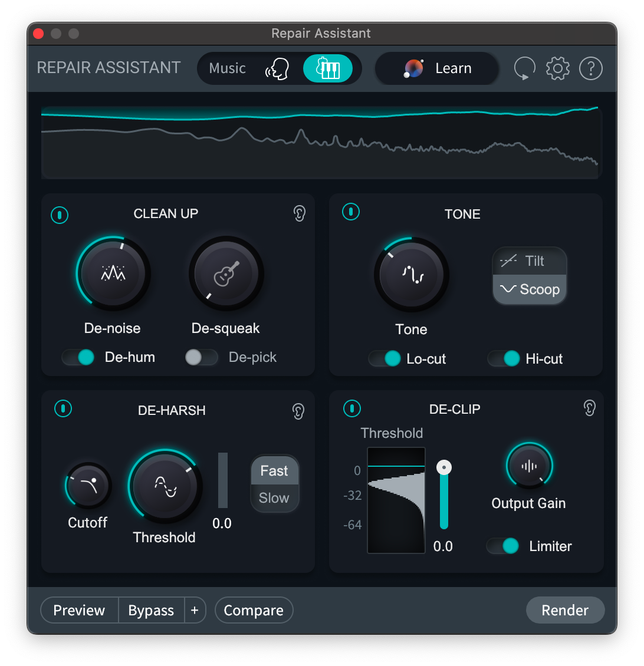Enable the De-pick toggle

pos(201,357)
